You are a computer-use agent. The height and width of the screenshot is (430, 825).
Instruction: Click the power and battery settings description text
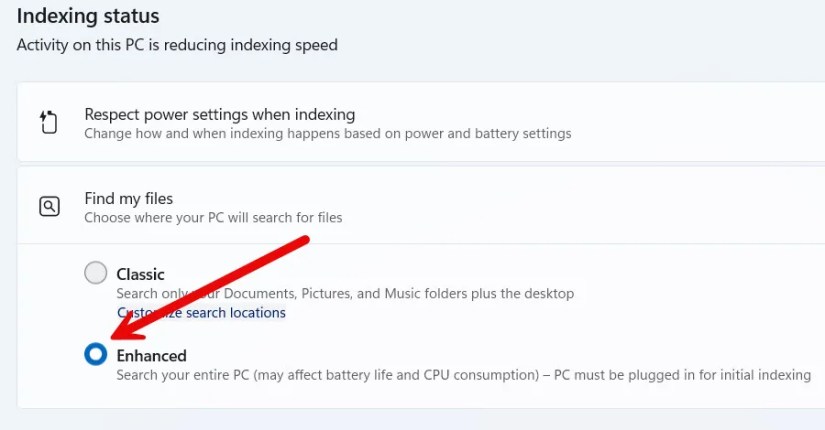coord(327,133)
